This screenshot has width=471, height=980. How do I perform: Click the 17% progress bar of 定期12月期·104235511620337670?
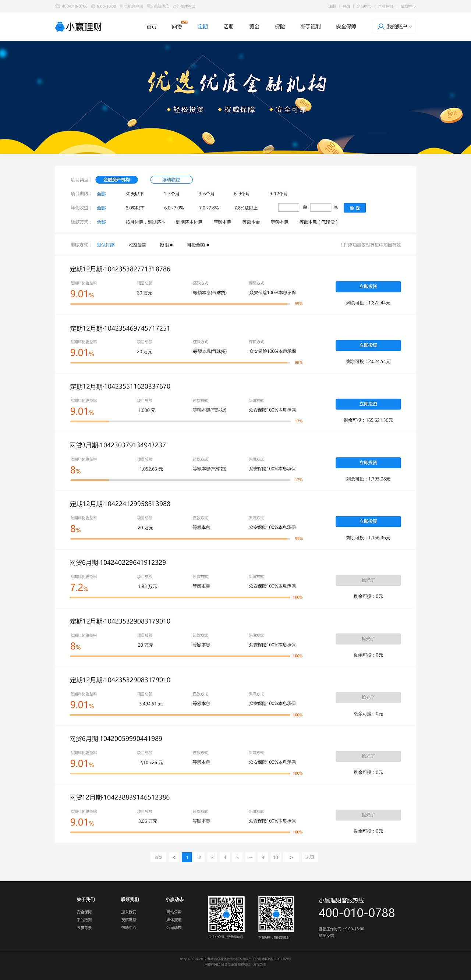click(x=180, y=421)
